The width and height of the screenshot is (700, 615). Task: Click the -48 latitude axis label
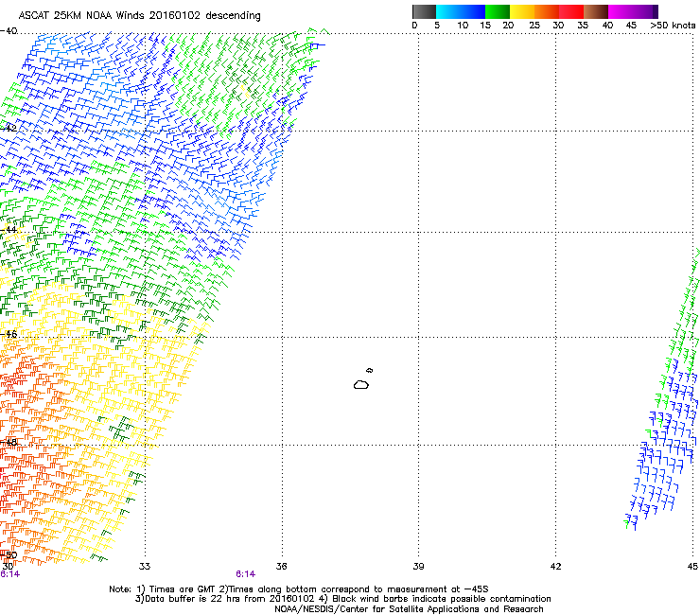[9, 442]
